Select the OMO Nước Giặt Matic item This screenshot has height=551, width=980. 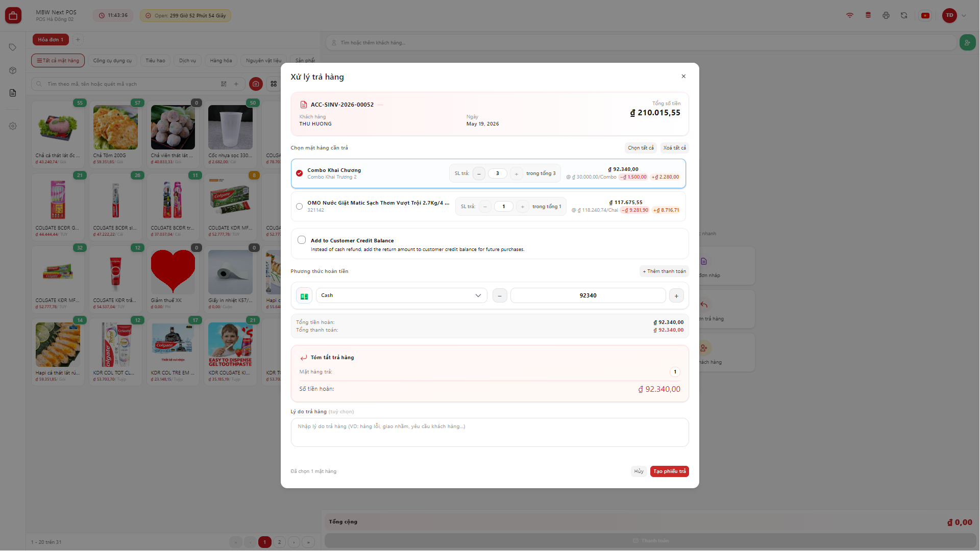point(300,207)
